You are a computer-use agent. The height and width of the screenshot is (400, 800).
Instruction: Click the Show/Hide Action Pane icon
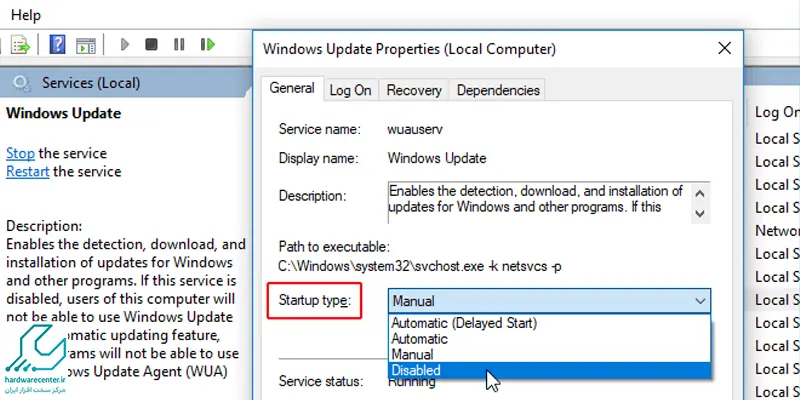(x=86, y=45)
